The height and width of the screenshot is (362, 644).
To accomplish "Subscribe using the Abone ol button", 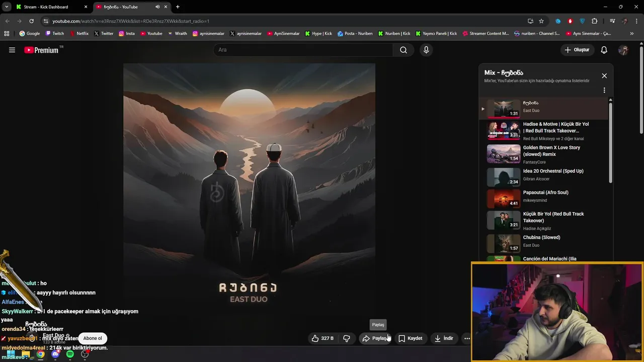I will tap(93, 338).
